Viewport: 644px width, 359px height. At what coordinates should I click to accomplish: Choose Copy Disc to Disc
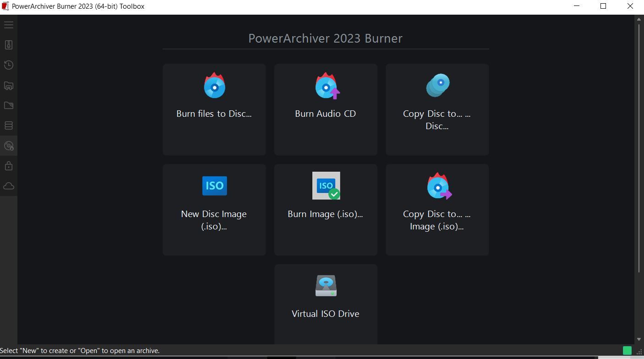pos(437,109)
